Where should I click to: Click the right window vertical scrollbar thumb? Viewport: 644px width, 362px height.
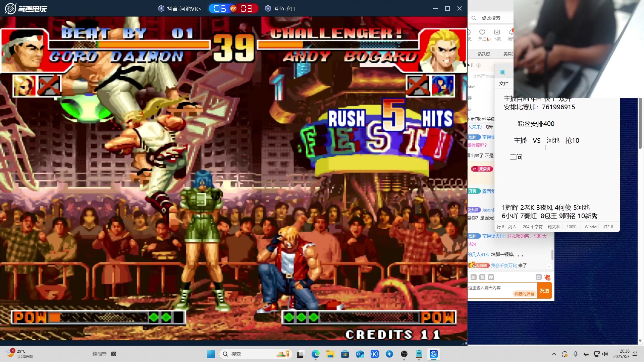tap(640, 124)
